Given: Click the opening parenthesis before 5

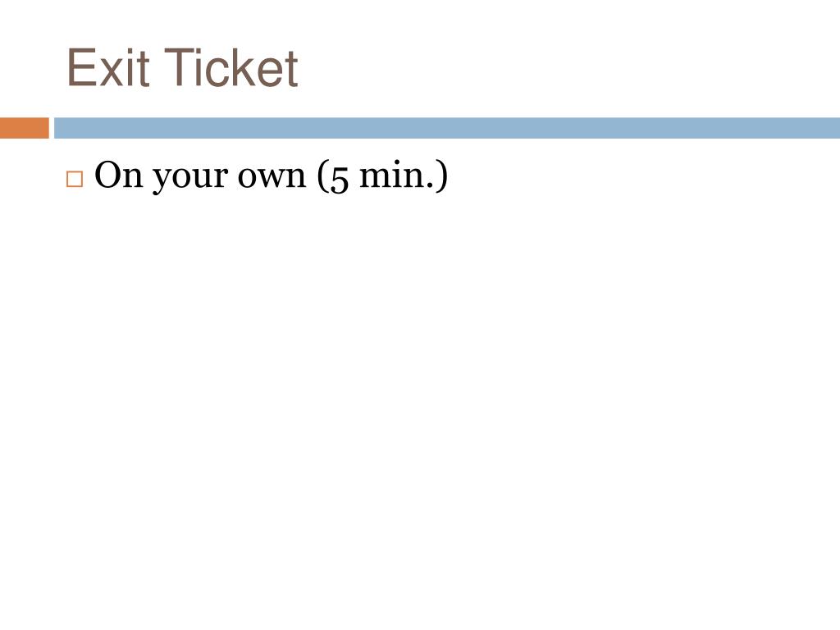Looking at the screenshot, I should (322, 176).
